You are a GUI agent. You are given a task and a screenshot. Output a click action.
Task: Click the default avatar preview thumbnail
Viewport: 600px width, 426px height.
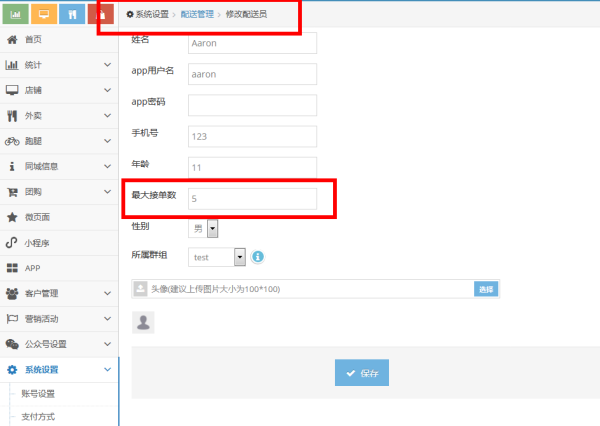pyautogui.click(x=145, y=321)
